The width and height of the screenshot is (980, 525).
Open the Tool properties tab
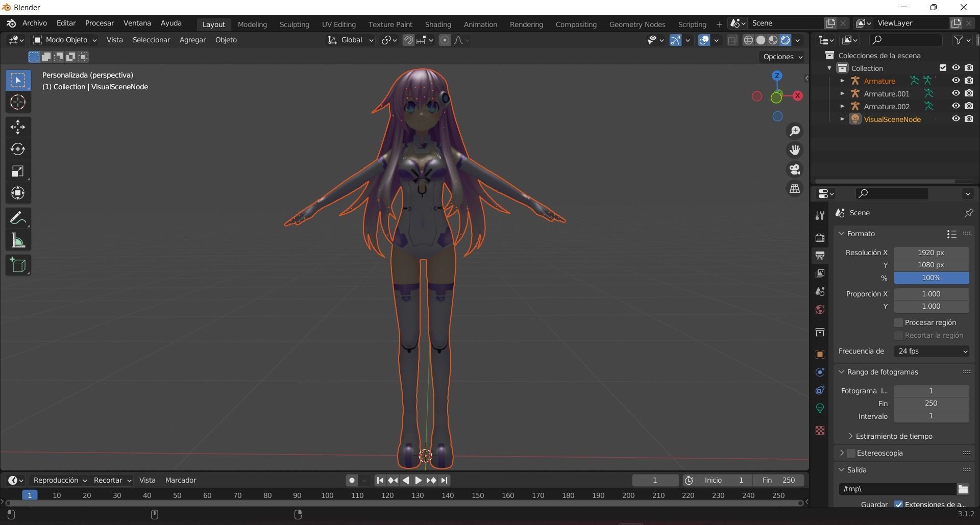(820, 216)
